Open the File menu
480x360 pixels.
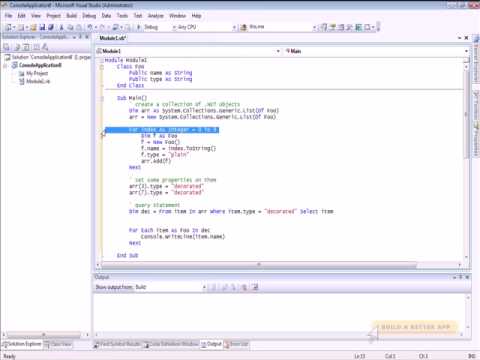click(8, 16)
